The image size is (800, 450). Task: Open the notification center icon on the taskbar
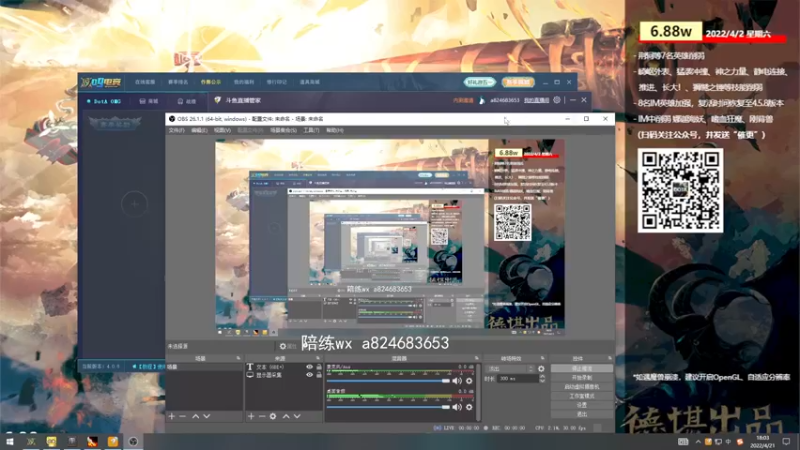tap(786, 441)
